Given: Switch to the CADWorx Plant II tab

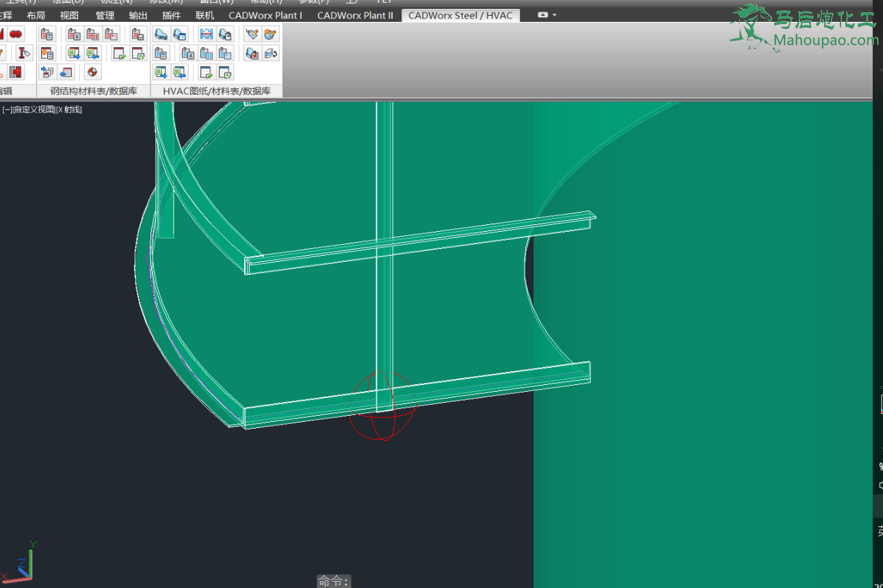Looking at the screenshot, I should click(x=355, y=15).
